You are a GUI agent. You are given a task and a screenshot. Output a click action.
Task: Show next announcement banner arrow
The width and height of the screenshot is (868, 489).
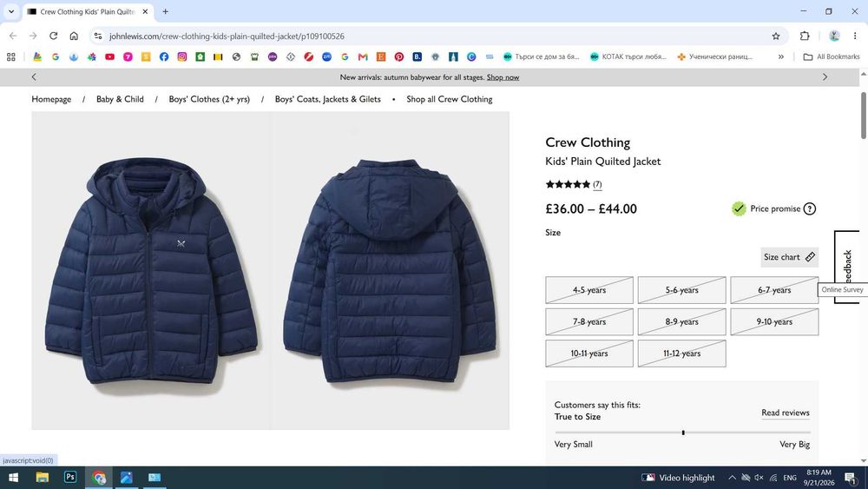tap(825, 77)
